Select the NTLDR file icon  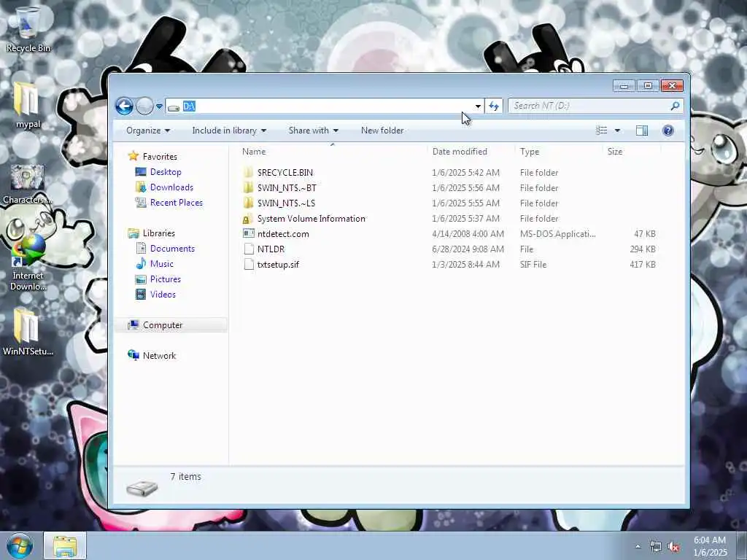pyautogui.click(x=249, y=249)
